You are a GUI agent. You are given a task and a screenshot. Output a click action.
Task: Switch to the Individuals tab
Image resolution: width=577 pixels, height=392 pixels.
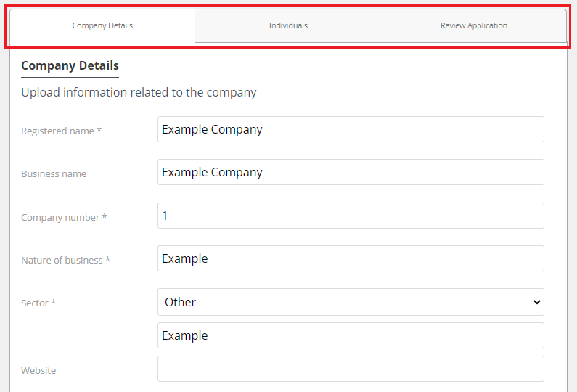pos(288,25)
